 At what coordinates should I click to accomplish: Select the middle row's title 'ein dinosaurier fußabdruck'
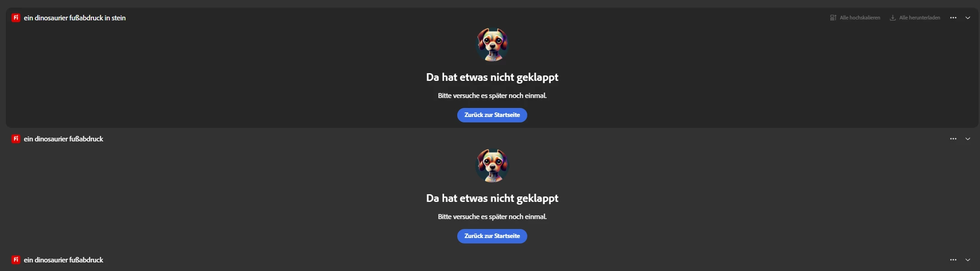pyautogui.click(x=63, y=139)
